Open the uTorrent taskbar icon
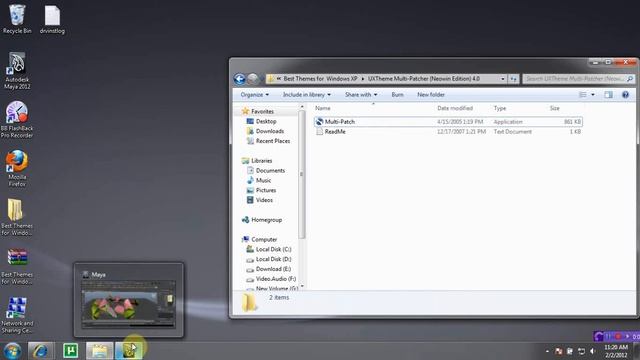640x360 pixels. coord(70,351)
